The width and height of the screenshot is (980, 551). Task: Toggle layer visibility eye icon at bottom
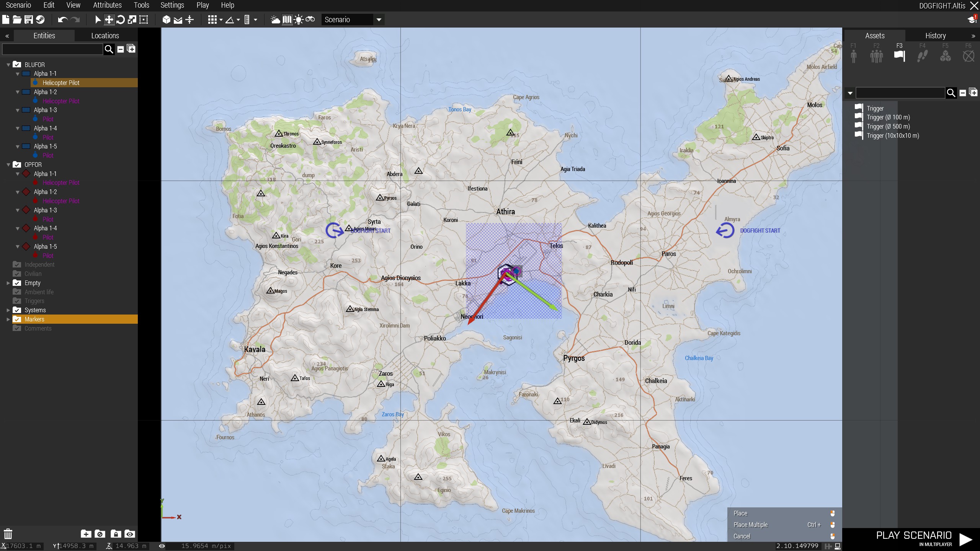tap(129, 534)
